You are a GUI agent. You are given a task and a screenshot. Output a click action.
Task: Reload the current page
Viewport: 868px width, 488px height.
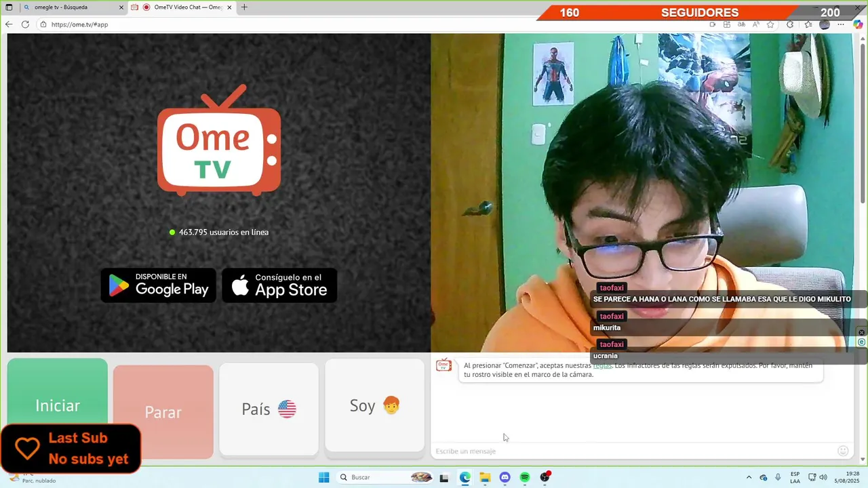[x=25, y=24]
